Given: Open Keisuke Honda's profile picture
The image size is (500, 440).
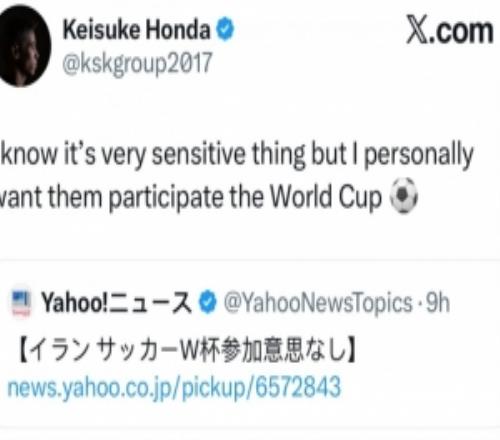Looking at the screenshot, I should tap(24, 46).
